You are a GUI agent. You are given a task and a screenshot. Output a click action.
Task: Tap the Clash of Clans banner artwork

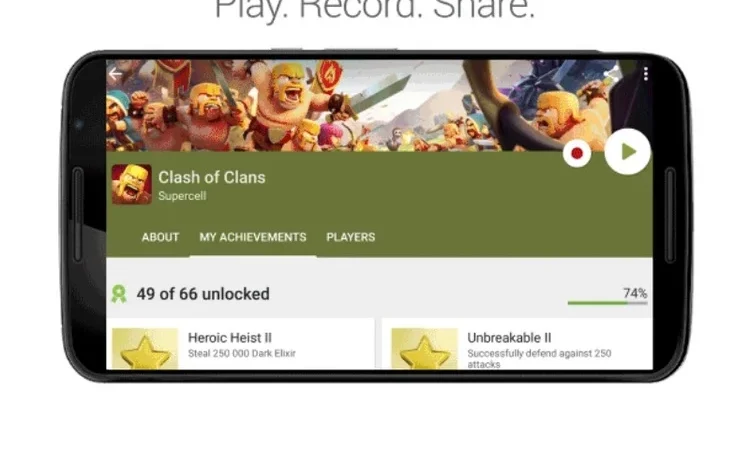pos(335,105)
